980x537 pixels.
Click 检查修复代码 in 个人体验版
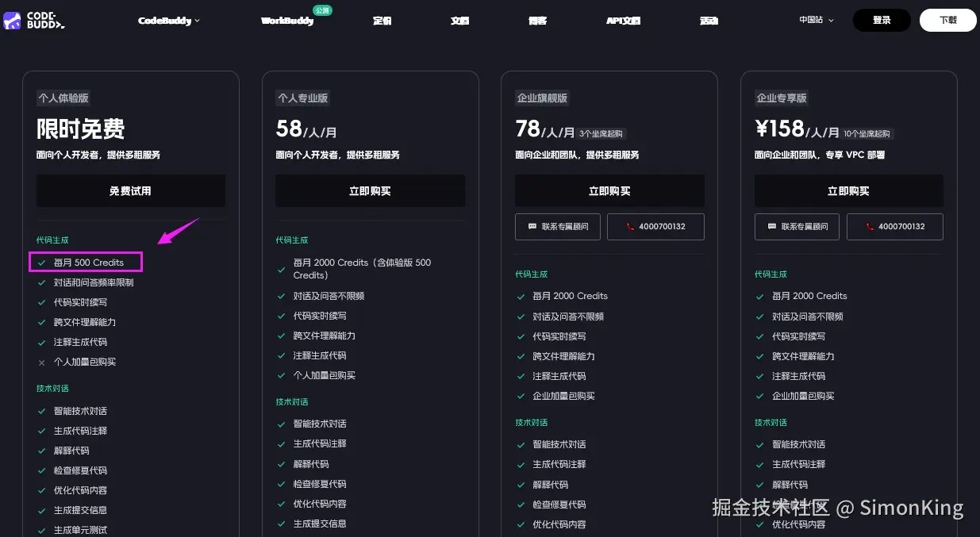80,470
